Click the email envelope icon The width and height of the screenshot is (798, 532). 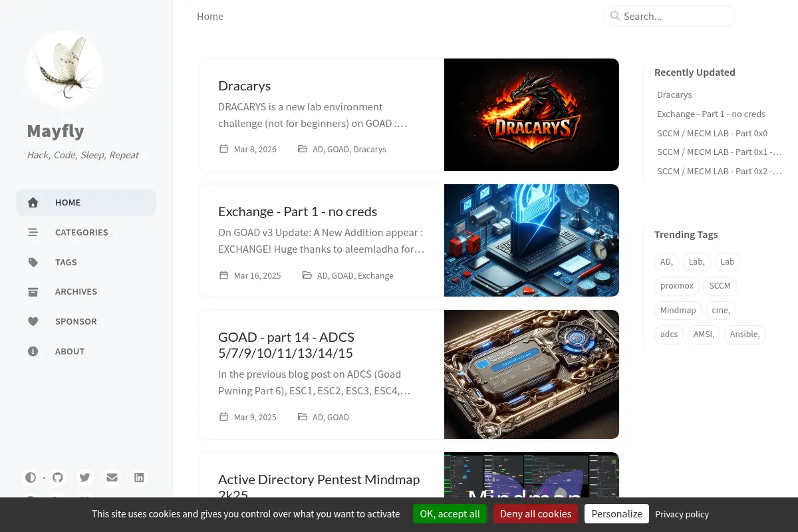pyautogui.click(x=112, y=477)
